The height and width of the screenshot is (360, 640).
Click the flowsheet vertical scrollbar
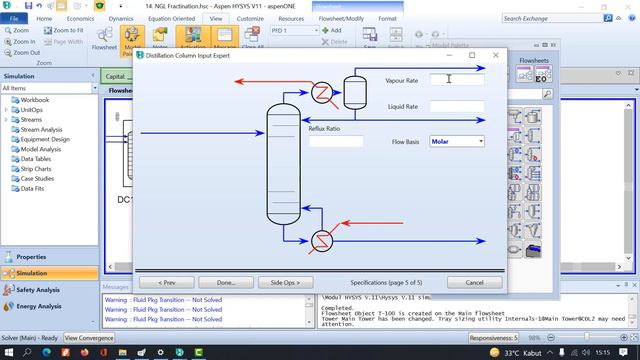coord(628,181)
